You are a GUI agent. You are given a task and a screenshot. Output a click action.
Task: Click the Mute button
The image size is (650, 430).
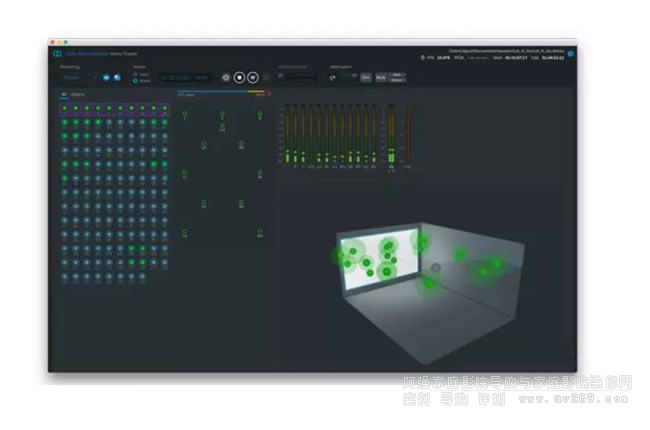coord(380,76)
